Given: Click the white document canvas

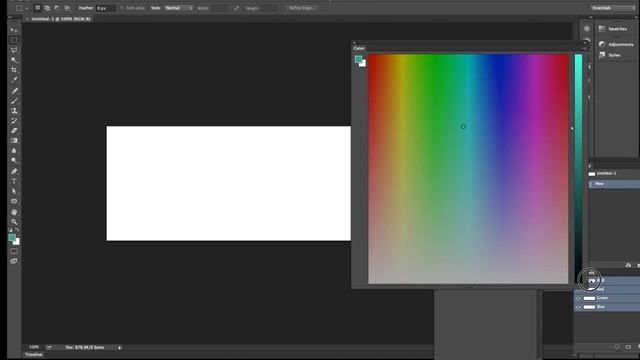Looking at the screenshot, I should point(229,183).
